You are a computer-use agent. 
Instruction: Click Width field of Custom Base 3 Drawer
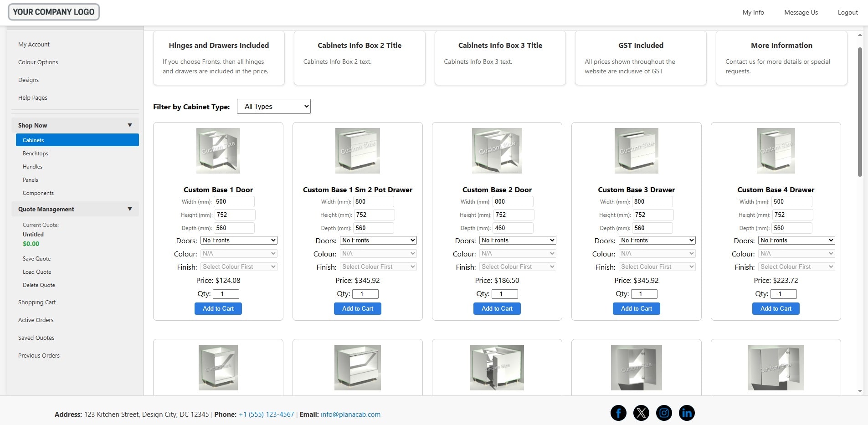(652, 202)
